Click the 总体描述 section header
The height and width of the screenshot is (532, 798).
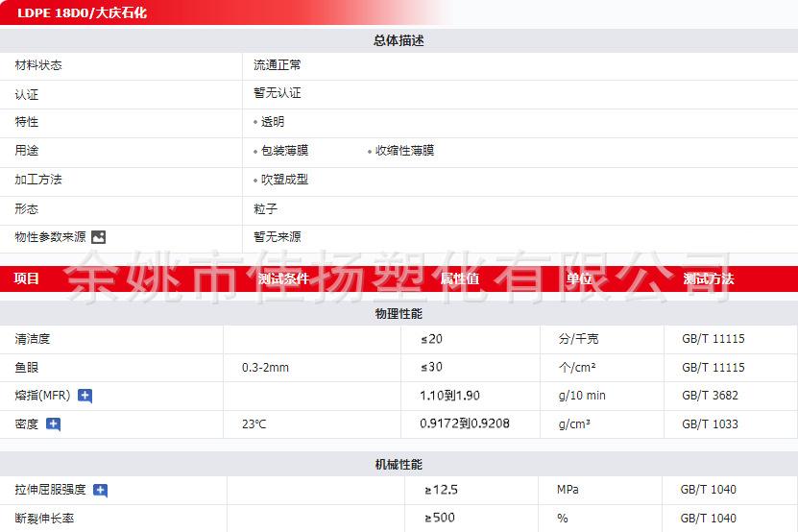[x=399, y=40]
